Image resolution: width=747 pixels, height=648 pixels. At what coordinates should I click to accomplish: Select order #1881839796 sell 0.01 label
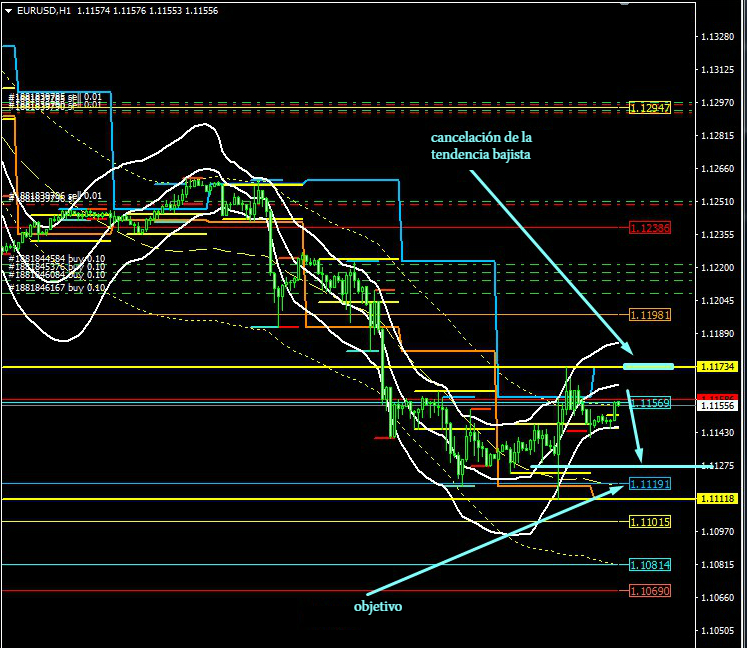[x=56, y=195]
